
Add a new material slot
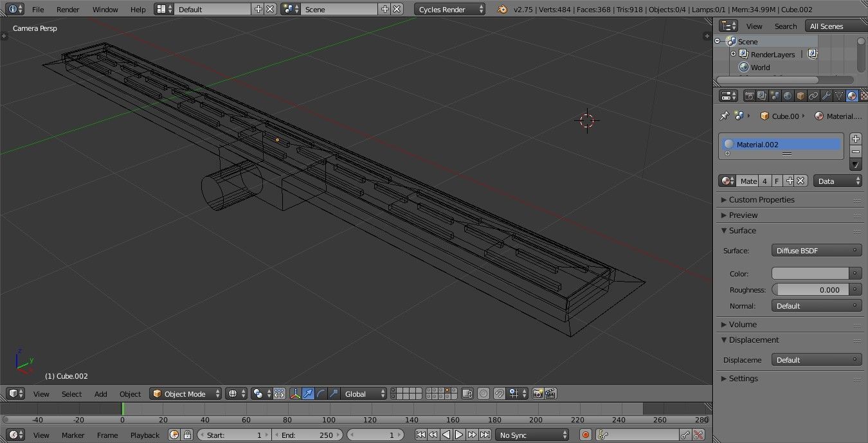click(855, 139)
